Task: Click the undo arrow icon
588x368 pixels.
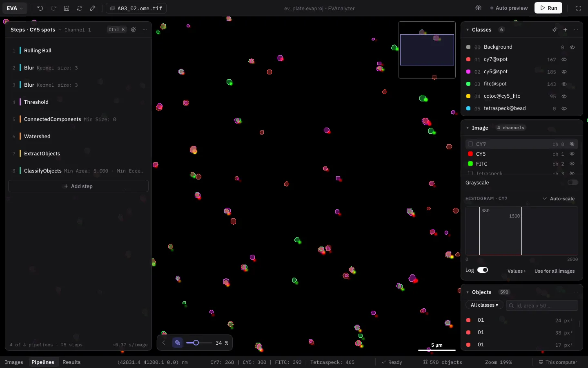Action: click(40, 8)
